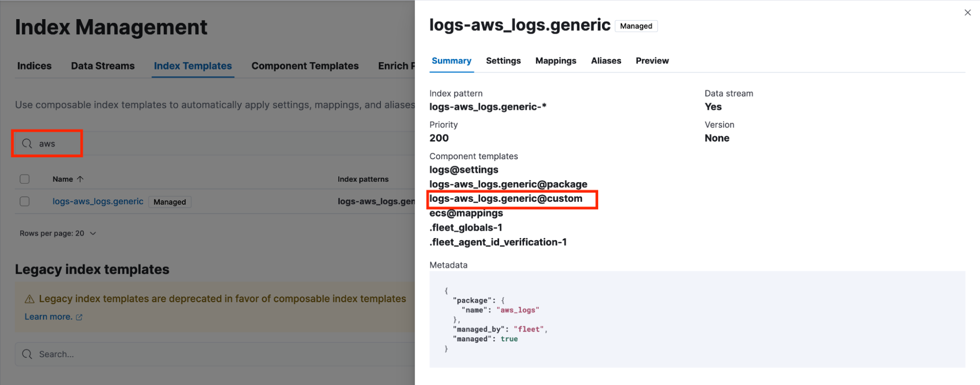Open logs-aws_logs.generic template link in table

[x=98, y=201]
